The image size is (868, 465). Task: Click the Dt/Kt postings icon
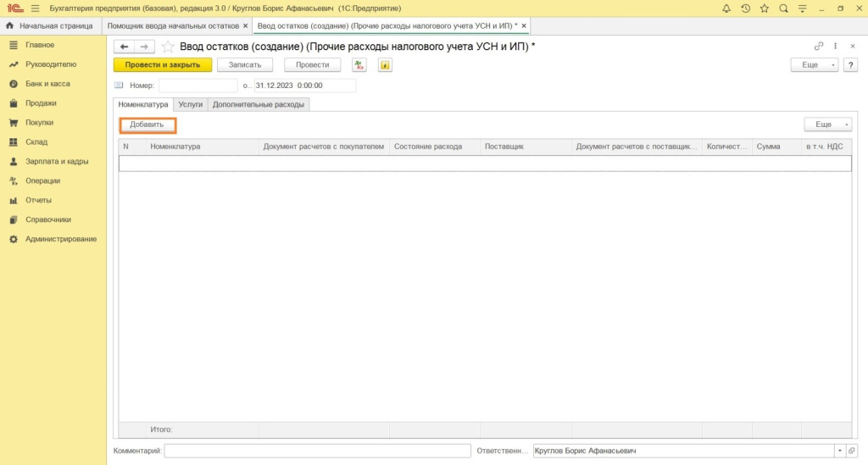click(359, 65)
